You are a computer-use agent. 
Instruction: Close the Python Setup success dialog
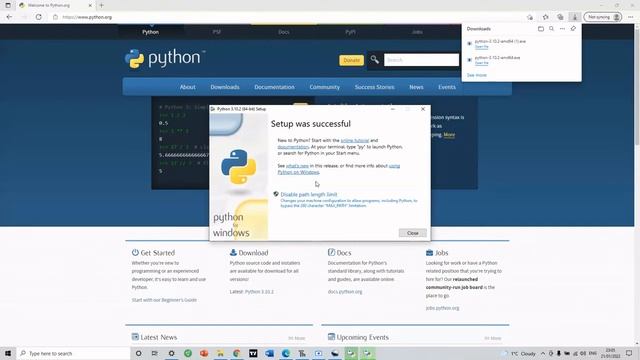tap(413, 233)
